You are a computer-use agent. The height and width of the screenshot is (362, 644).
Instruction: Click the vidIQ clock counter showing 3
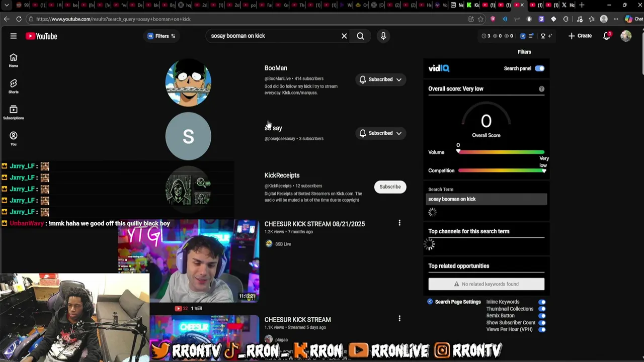[486, 36]
